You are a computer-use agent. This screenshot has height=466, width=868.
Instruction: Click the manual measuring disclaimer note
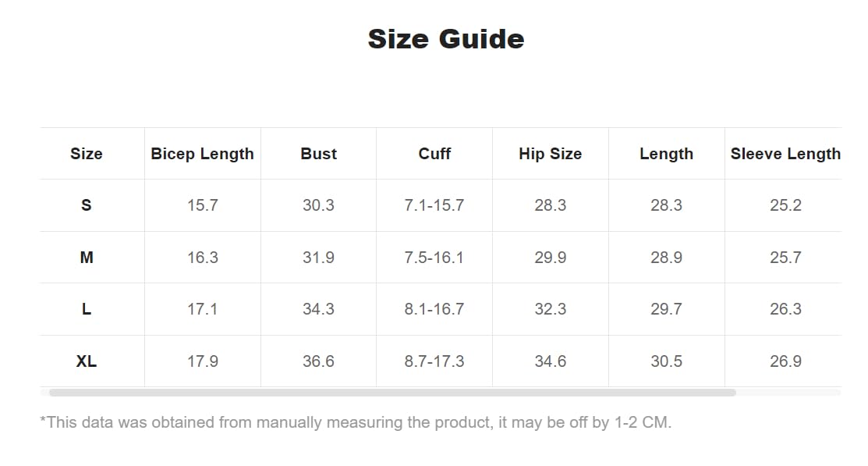(356, 422)
